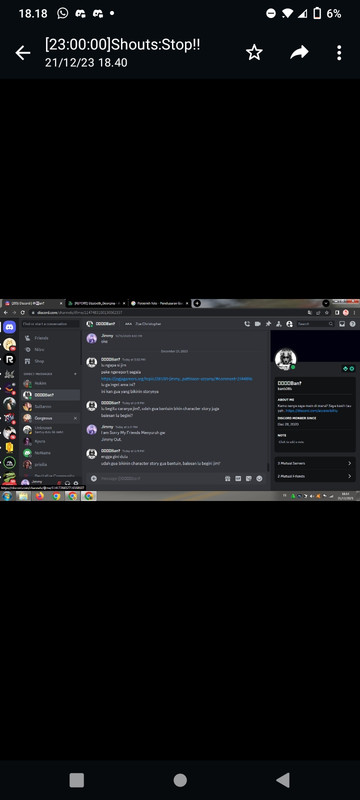Click the note field in the profile panel

pyautogui.click(x=315, y=442)
